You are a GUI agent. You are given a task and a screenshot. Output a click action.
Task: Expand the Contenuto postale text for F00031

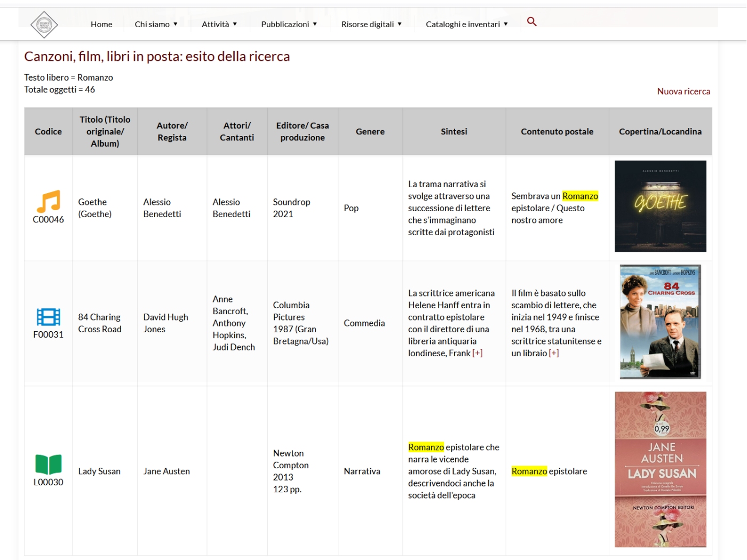point(554,353)
